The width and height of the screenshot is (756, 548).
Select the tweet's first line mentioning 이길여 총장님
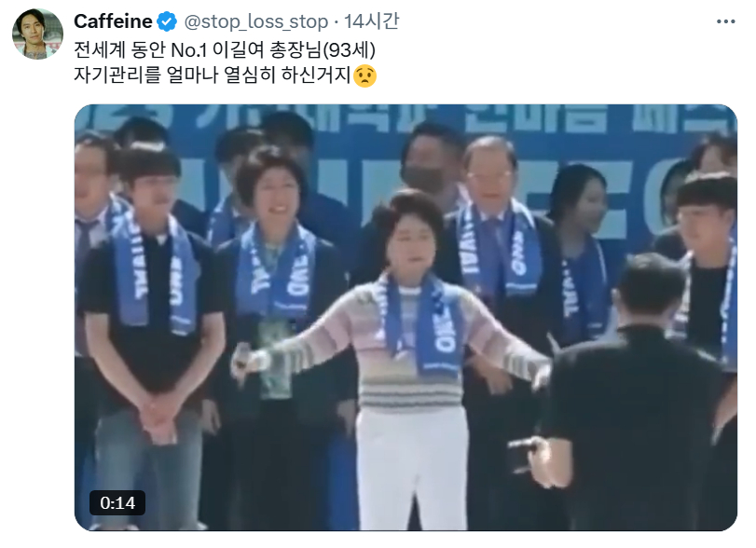225,49
